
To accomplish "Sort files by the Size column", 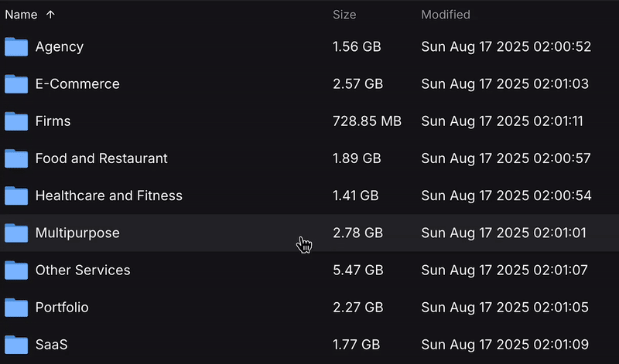I will (344, 15).
